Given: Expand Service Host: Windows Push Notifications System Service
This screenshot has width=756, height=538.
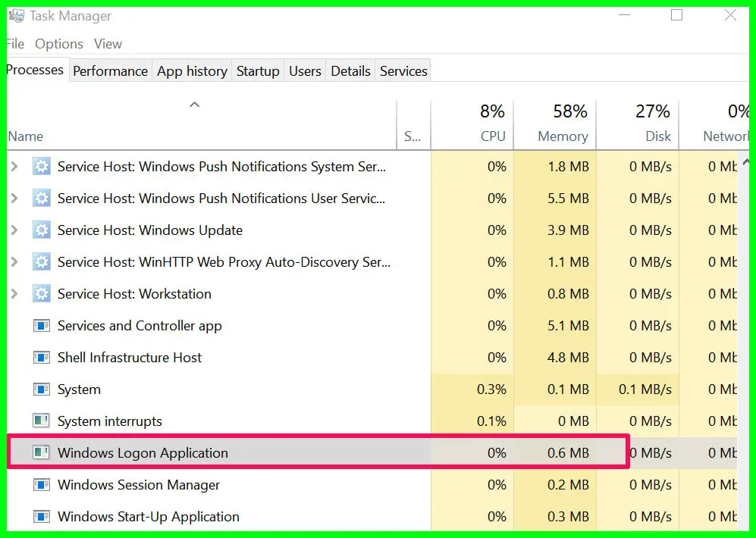Looking at the screenshot, I should coord(14,166).
